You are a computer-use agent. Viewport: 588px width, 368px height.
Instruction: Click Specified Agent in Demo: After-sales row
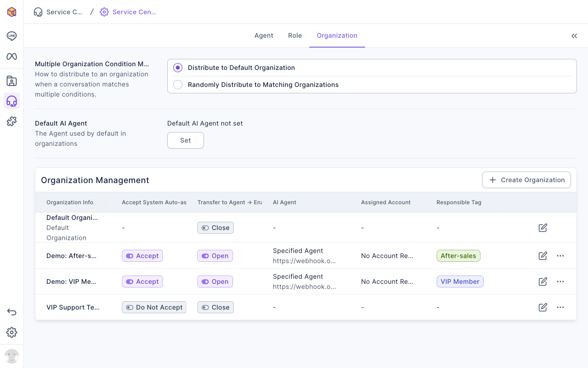pos(298,251)
